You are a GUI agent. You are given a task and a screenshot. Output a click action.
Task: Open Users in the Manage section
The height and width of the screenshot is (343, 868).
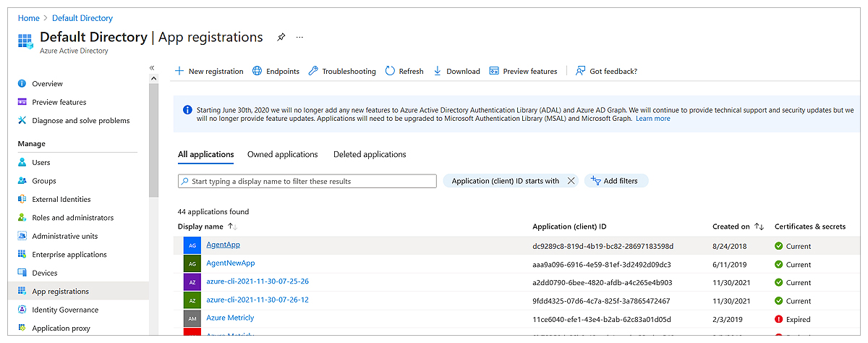click(41, 163)
